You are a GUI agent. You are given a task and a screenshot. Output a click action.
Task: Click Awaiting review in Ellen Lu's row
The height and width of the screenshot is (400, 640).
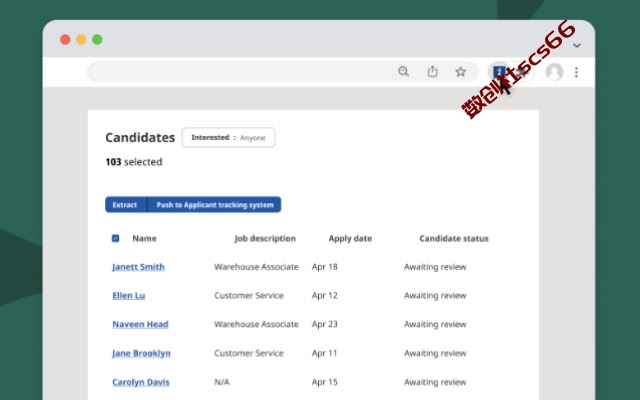[435, 295]
